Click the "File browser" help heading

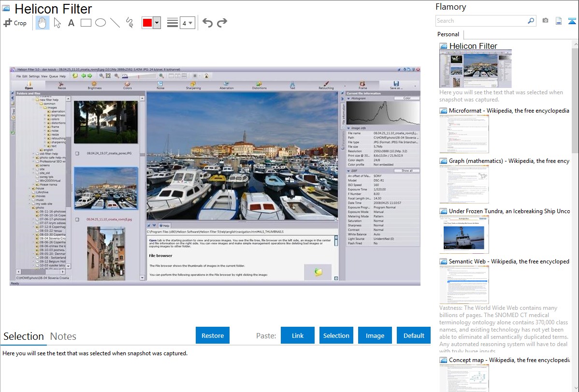(160, 256)
